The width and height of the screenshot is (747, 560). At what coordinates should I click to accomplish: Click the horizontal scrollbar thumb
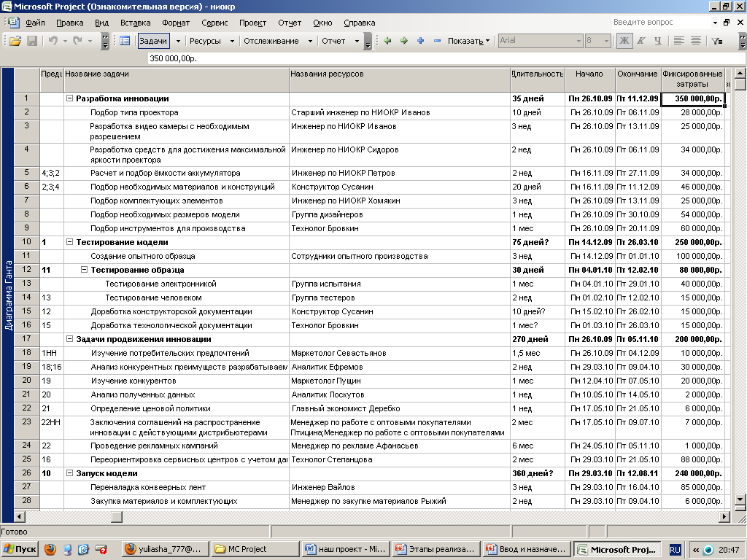coord(117,517)
